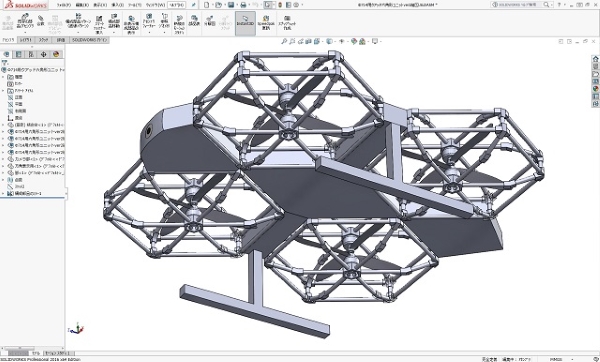Open the Tools menu in menu bar
Screen dimensions: 600x362
(134, 5)
